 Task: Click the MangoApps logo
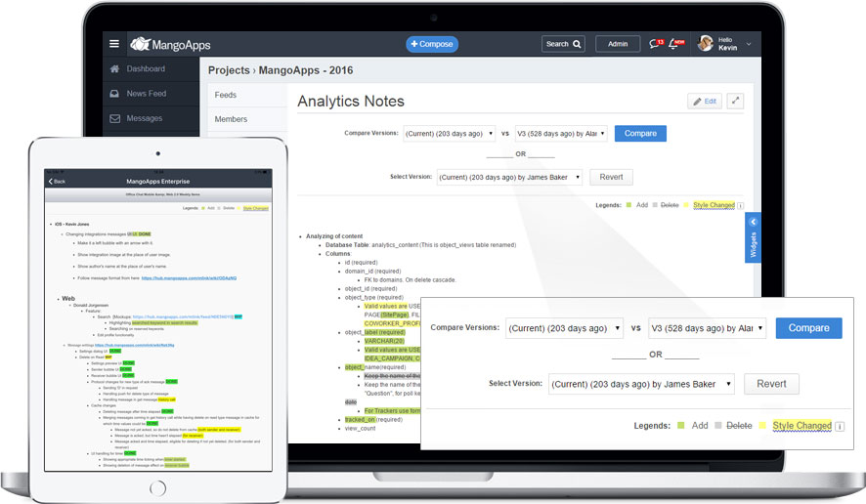pos(170,44)
